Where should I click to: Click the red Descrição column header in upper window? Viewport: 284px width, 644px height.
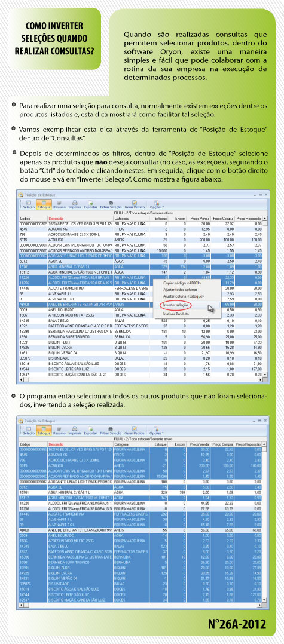tap(80, 219)
